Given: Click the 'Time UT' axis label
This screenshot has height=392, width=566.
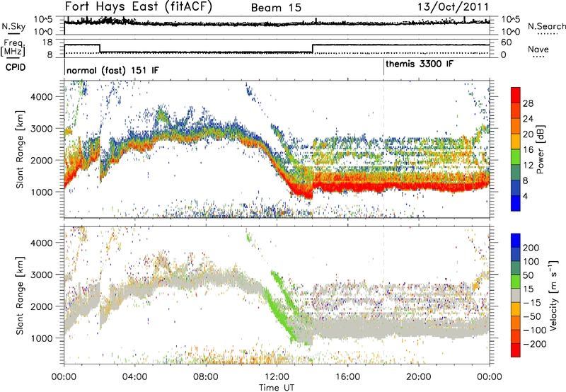Looking at the screenshot, I should pos(277,387).
